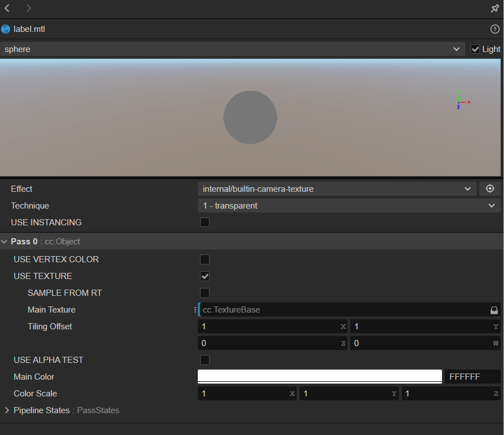Click the forward navigation arrow

point(28,8)
